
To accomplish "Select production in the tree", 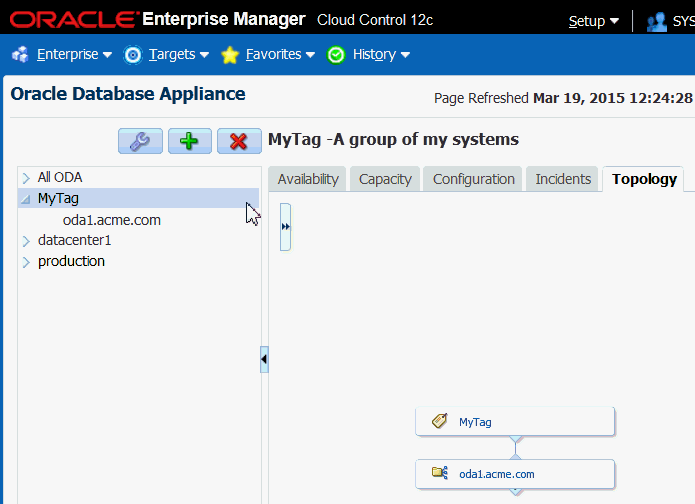I will click(x=71, y=261).
